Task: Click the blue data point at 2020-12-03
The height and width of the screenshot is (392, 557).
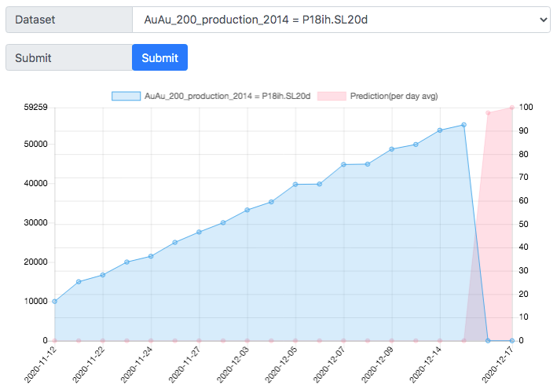Action: [247, 210]
